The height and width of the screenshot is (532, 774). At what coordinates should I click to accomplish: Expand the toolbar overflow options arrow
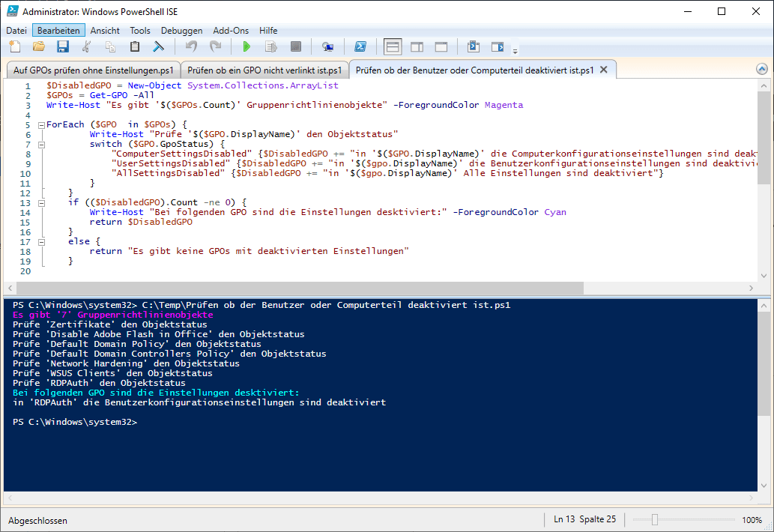click(x=515, y=51)
